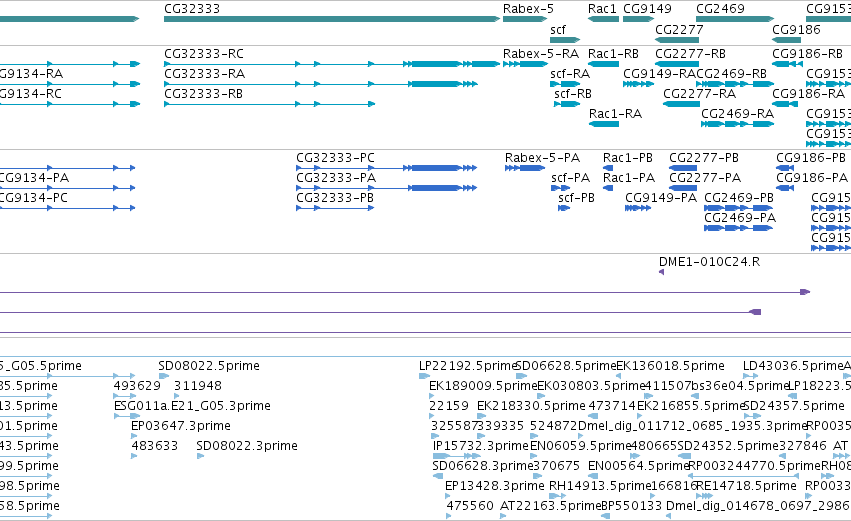The height and width of the screenshot is (521, 851).
Task: Click feature 311948
Action: click(198, 386)
